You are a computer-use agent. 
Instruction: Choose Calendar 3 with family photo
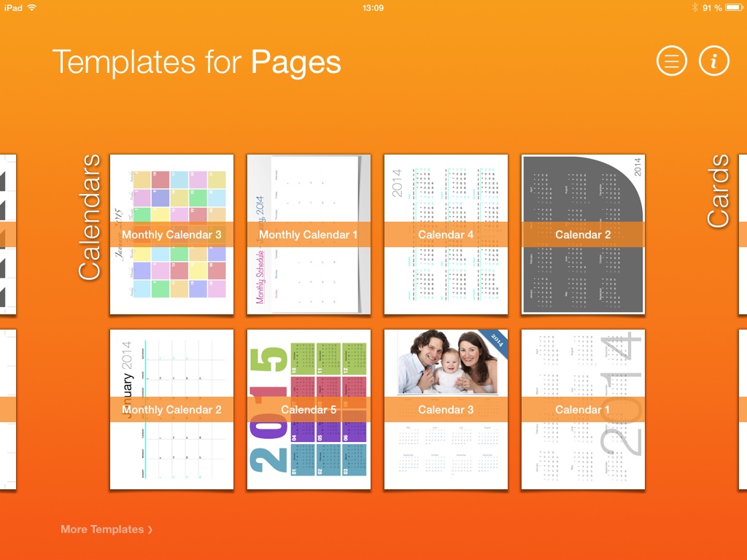point(446,410)
